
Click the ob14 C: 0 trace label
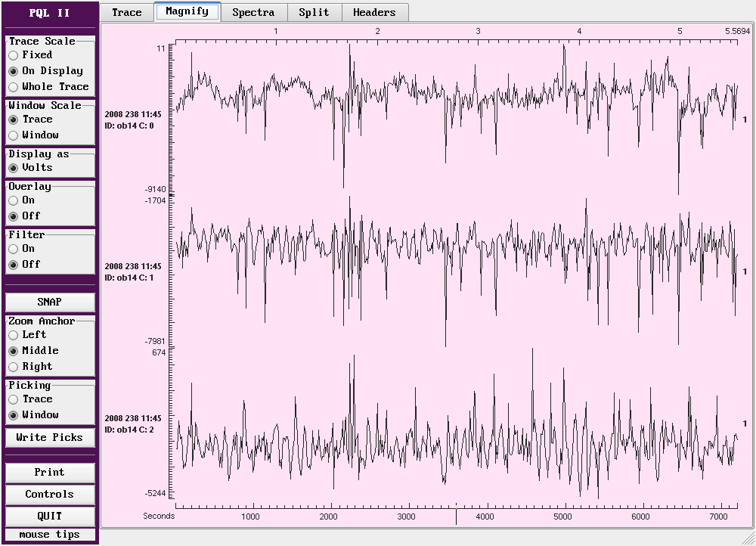point(129,126)
